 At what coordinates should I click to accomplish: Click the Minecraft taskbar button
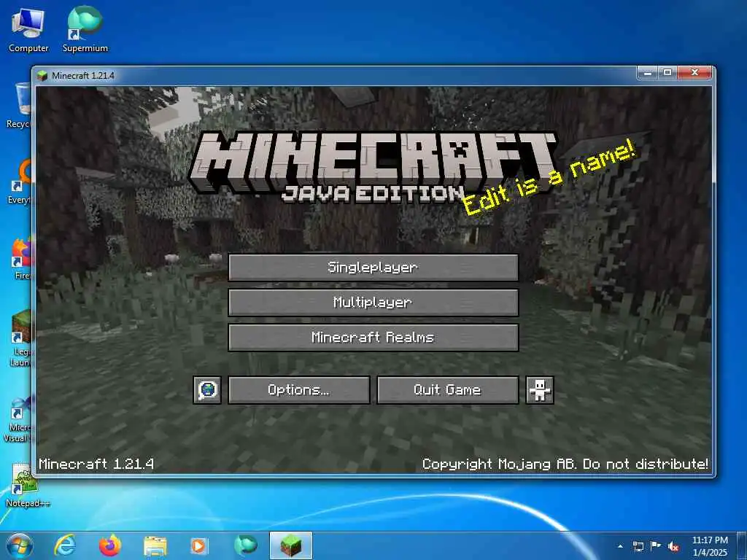291,545
